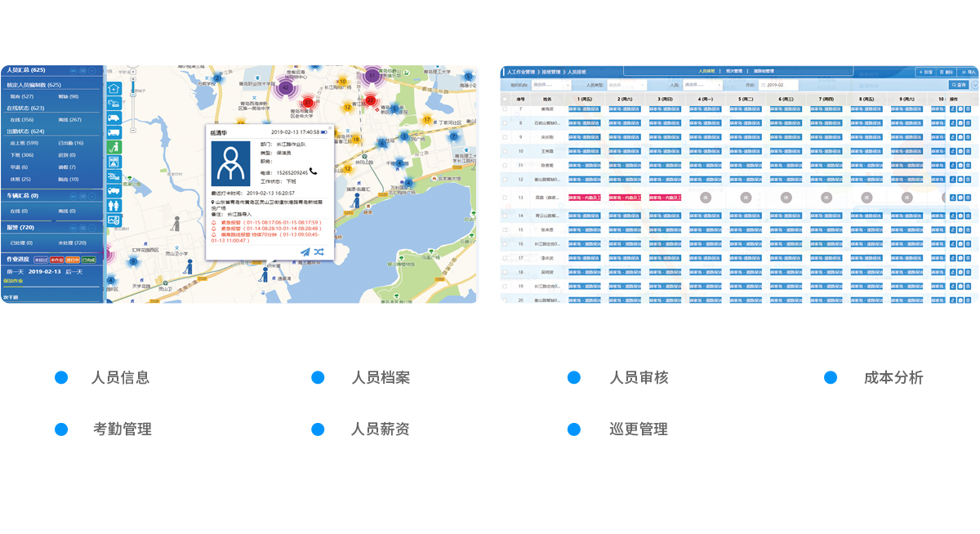
Task: Click 未处理 (720) alarm count
Action: (72, 243)
